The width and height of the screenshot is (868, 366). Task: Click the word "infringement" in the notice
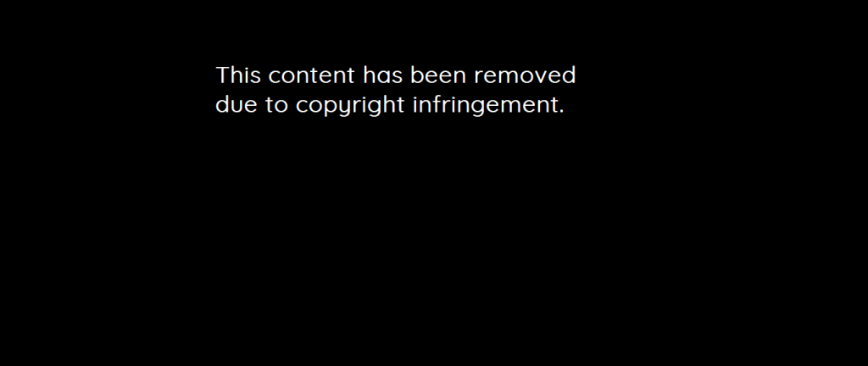click(x=484, y=105)
